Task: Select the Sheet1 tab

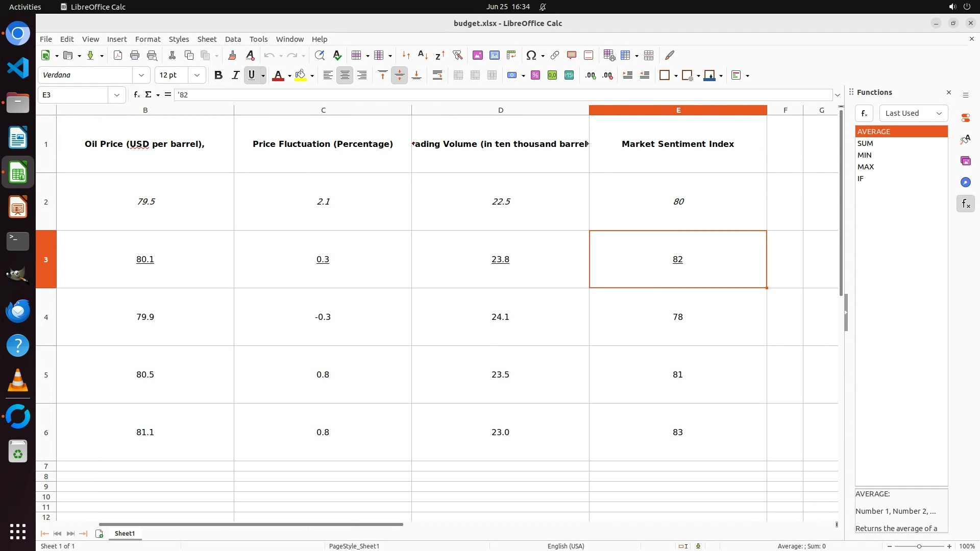Action: pyautogui.click(x=125, y=534)
